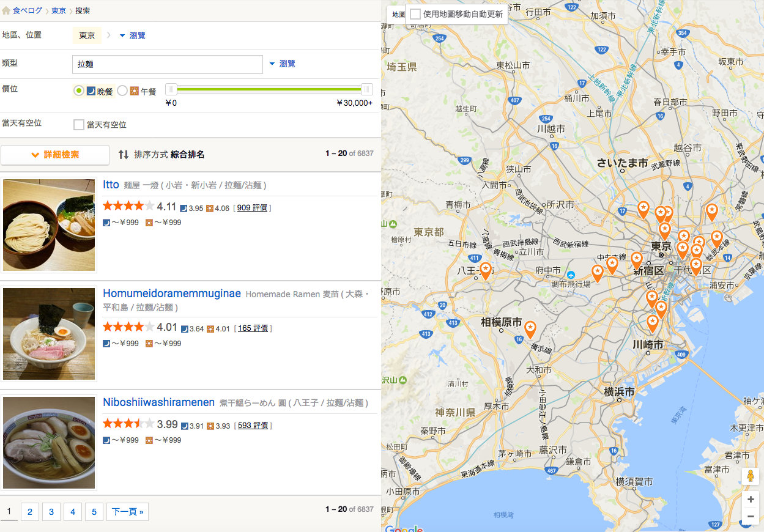Go to page 2 of results
Screen dimensions: 764x532
[x=29, y=512]
